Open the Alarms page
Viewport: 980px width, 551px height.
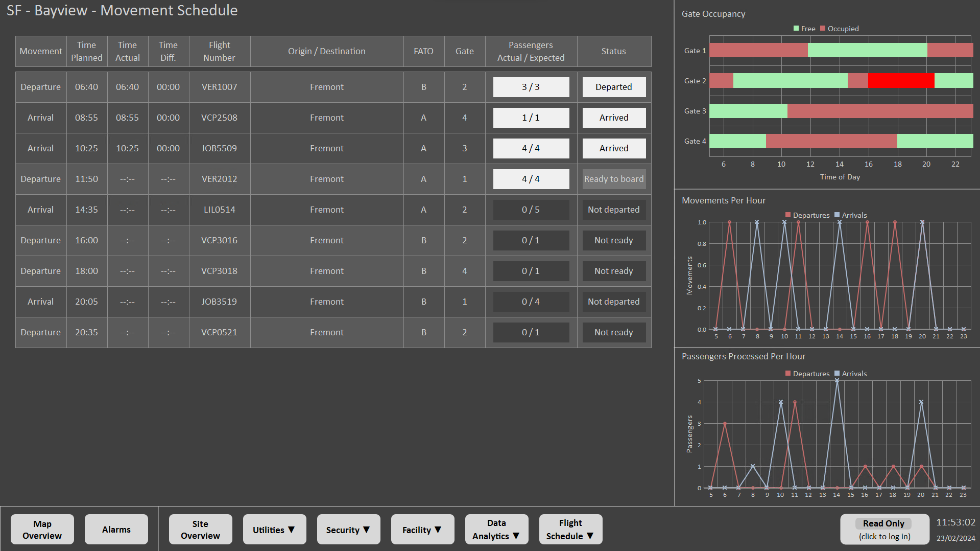[x=116, y=530]
